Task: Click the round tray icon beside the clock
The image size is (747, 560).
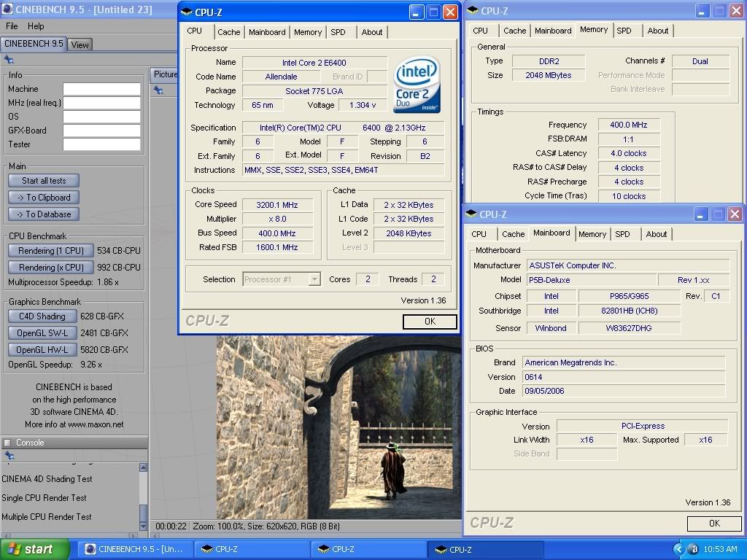Action: 694,549
